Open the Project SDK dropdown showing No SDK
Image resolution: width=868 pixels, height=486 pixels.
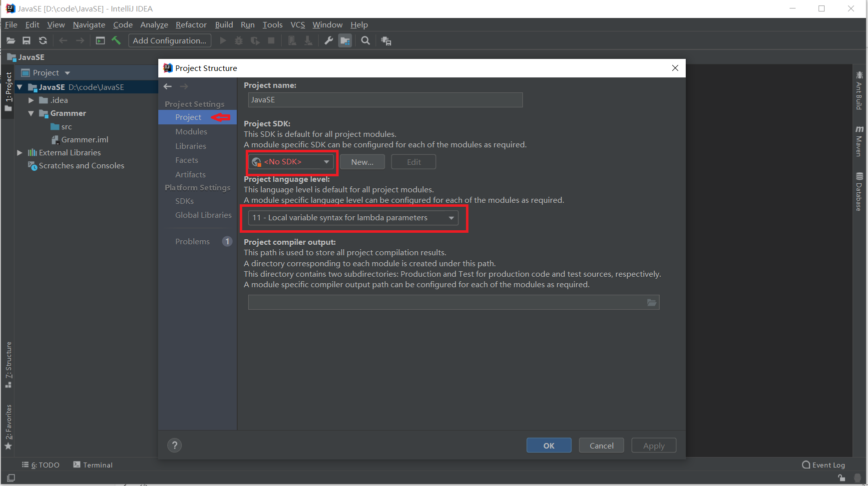292,162
